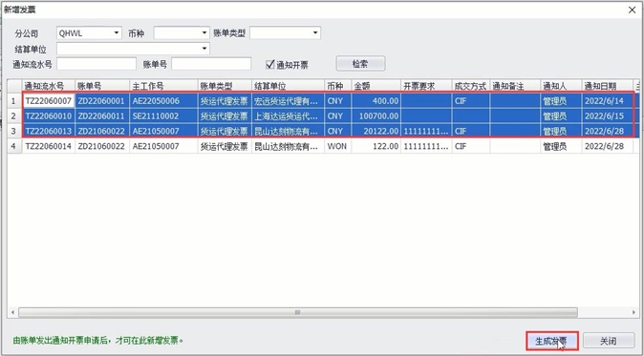Image resolution: width=644 pixels, height=356 pixels.
Task: Click date 2022/6/15 cell
Action: 608,116
